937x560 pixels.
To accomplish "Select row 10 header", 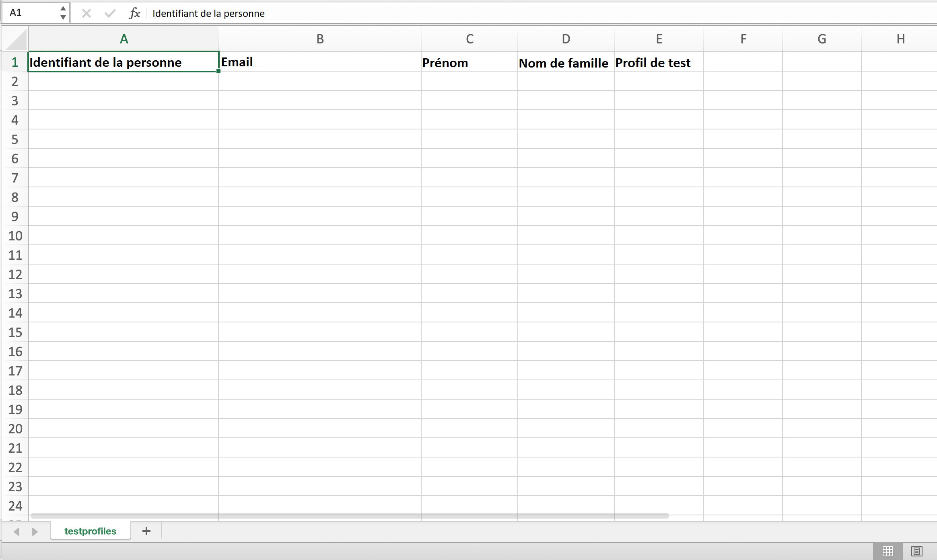I will click(x=15, y=236).
